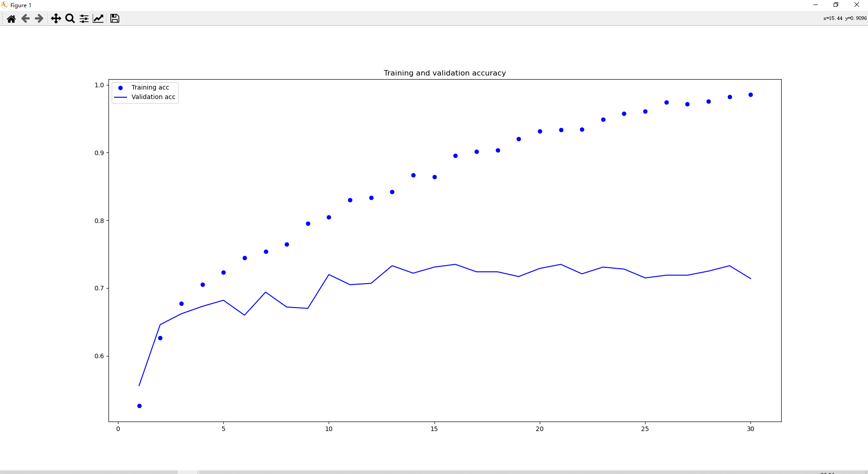Click the training accuracy dot at epoch 30
This screenshot has height=474, width=868.
(750, 95)
